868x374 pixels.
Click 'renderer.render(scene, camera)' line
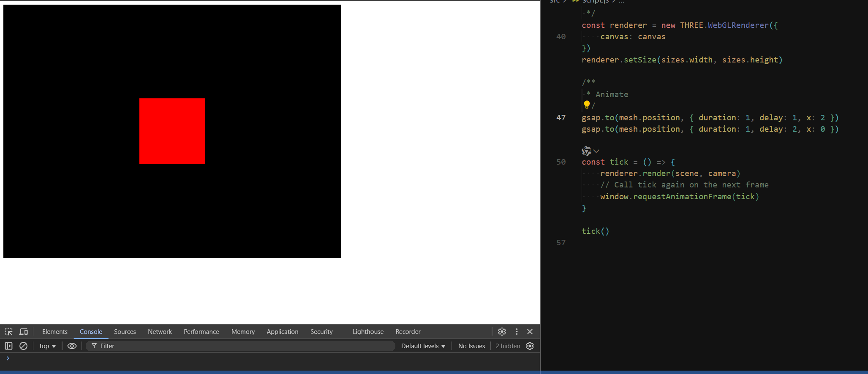click(670, 173)
